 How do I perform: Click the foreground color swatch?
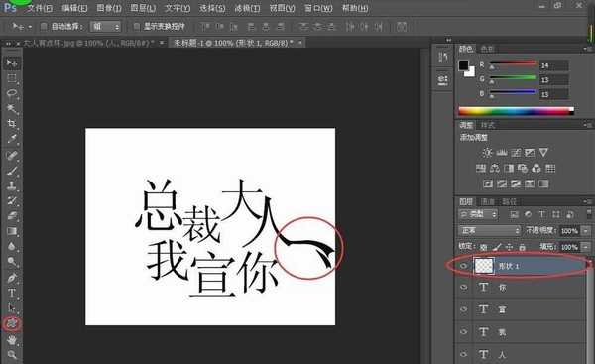pos(463,65)
